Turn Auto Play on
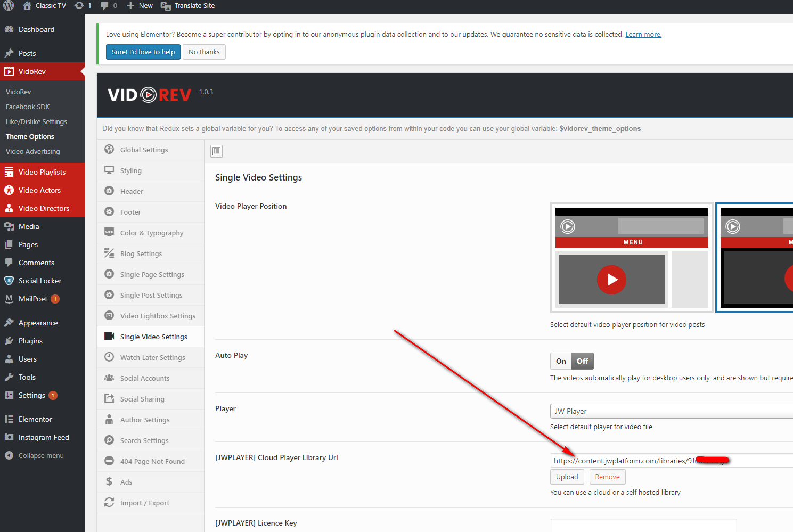 pos(561,361)
